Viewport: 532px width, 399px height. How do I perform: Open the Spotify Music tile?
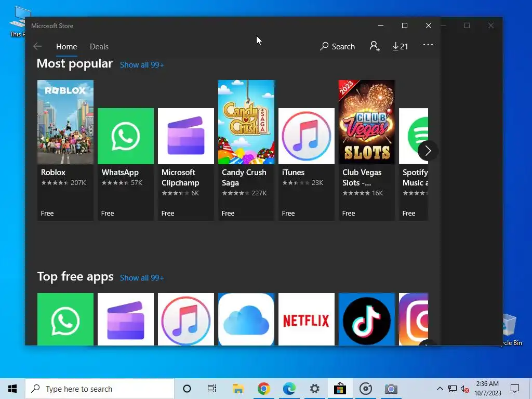click(414, 164)
